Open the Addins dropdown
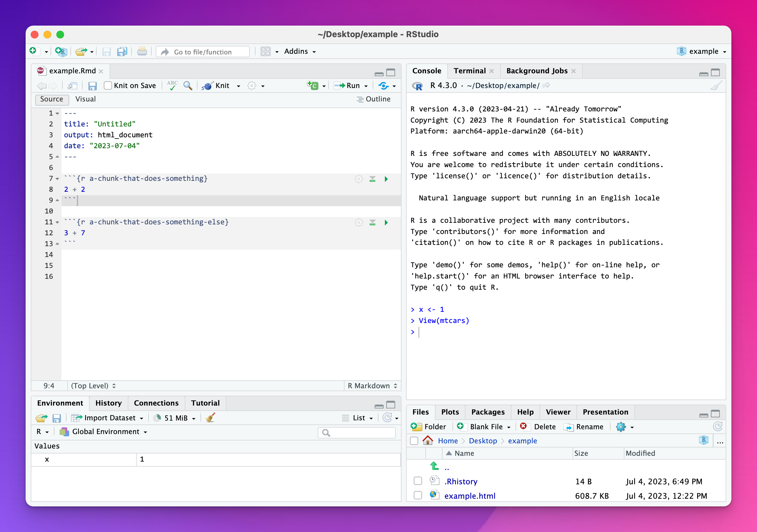 pos(300,52)
